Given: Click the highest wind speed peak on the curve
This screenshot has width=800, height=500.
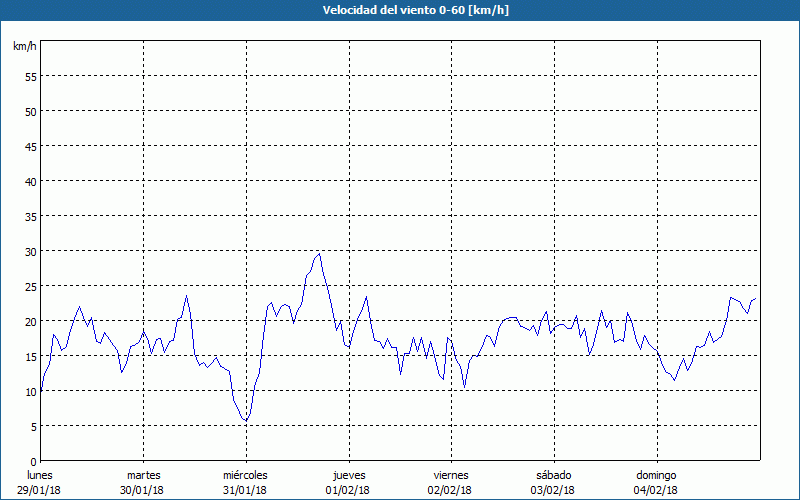Looking at the screenshot, I should (319, 253).
